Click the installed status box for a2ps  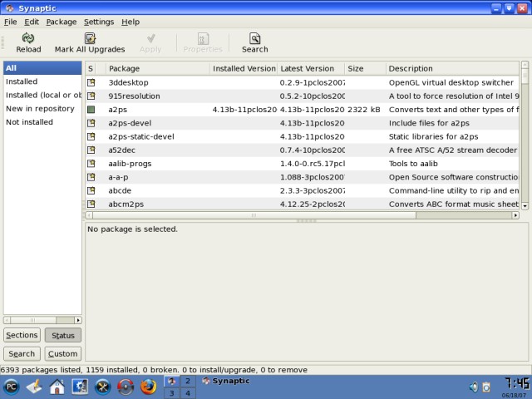point(91,110)
